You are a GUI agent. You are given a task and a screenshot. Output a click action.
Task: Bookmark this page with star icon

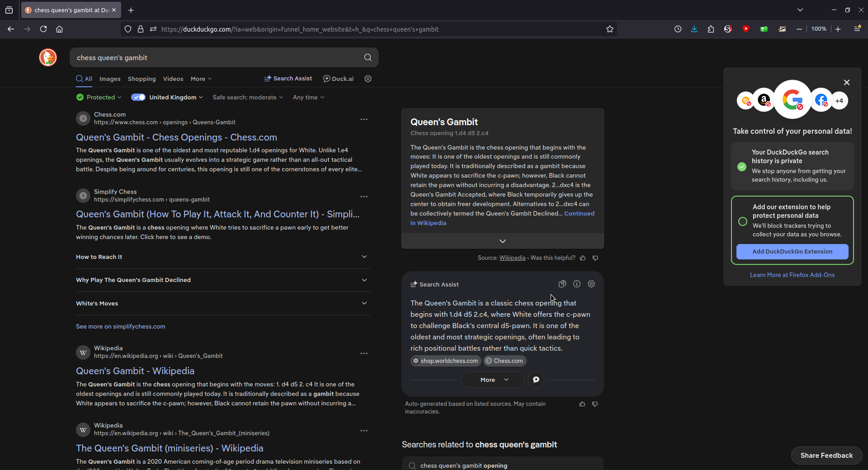[x=610, y=29]
